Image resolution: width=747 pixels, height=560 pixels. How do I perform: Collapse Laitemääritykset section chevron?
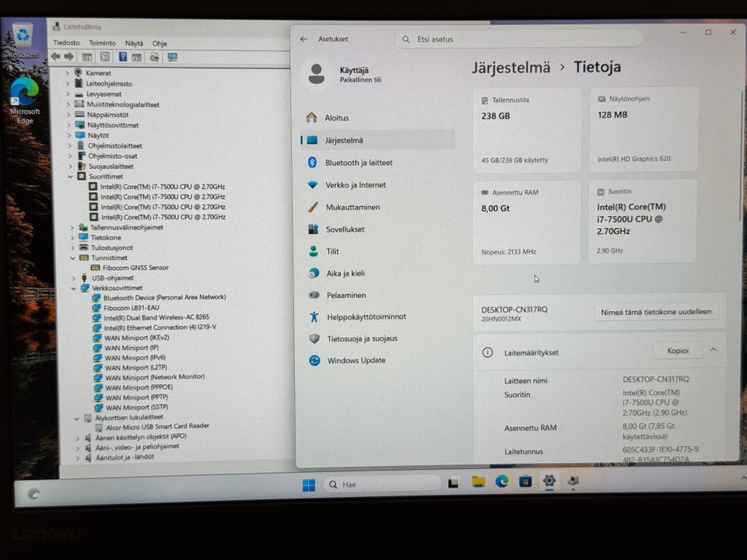(714, 350)
